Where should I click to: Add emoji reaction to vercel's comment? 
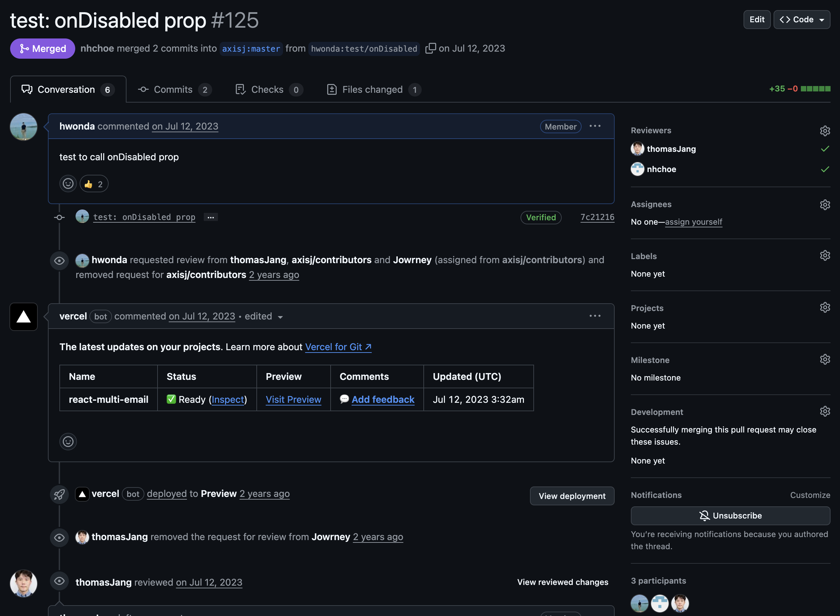[68, 442]
